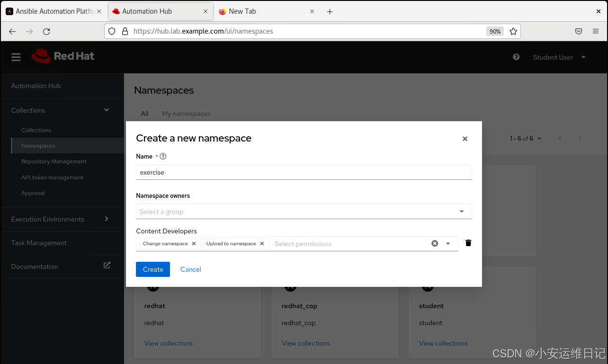This screenshot has width=608, height=364.
Task: Click the Create button
Action: tap(153, 269)
